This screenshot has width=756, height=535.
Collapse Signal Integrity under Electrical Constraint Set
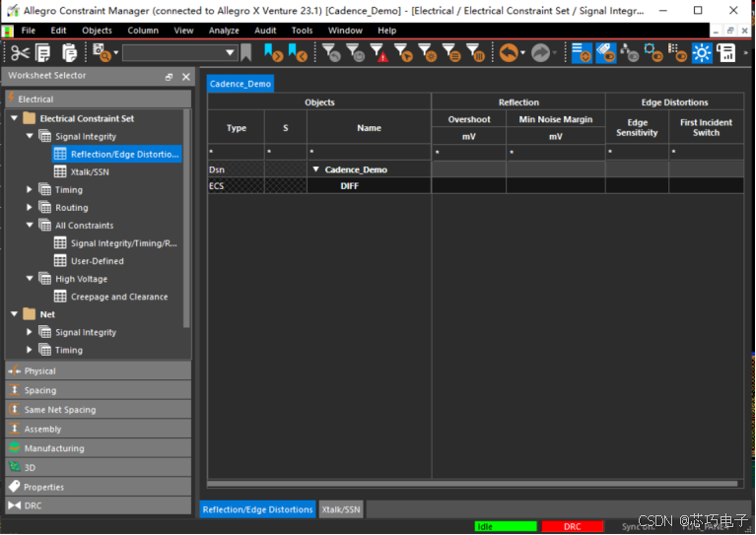tap(30, 136)
